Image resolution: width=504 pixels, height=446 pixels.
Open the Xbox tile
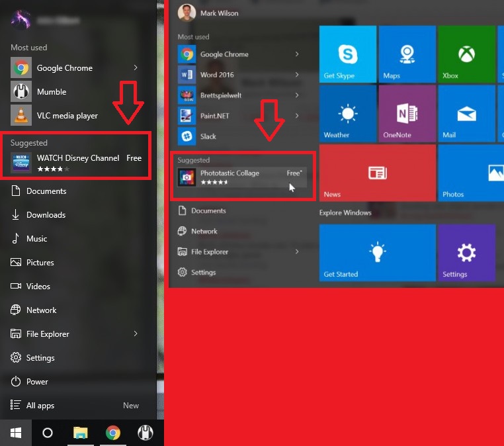tap(467, 54)
